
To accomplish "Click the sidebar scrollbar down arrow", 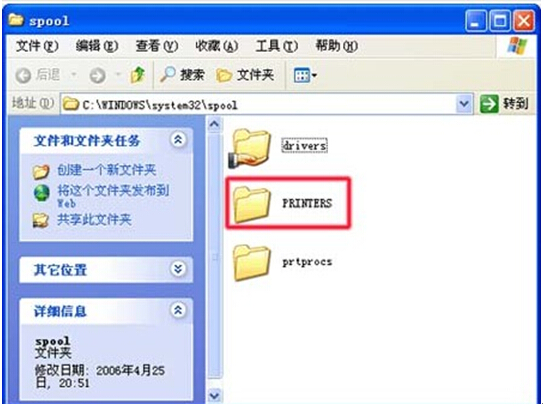I will 214,395.
